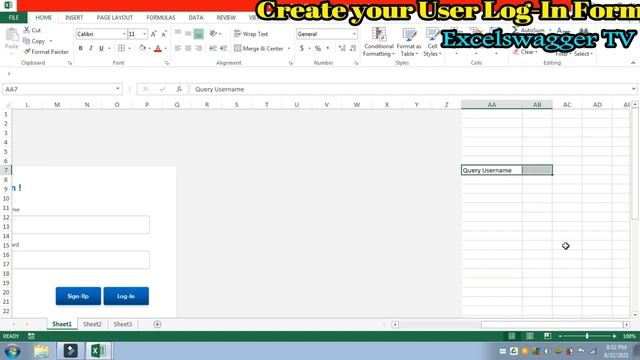This screenshot has height=360, width=640.
Task: Click Increase Indent icon
Action: (x=223, y=49)
